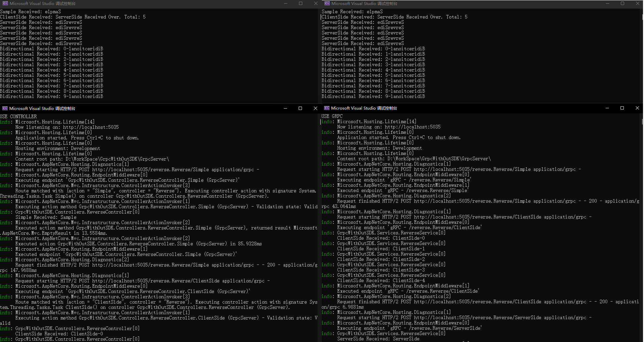644x342 pixels.
Task: Minimize the top-right debug console window
Action: [607, 3]
